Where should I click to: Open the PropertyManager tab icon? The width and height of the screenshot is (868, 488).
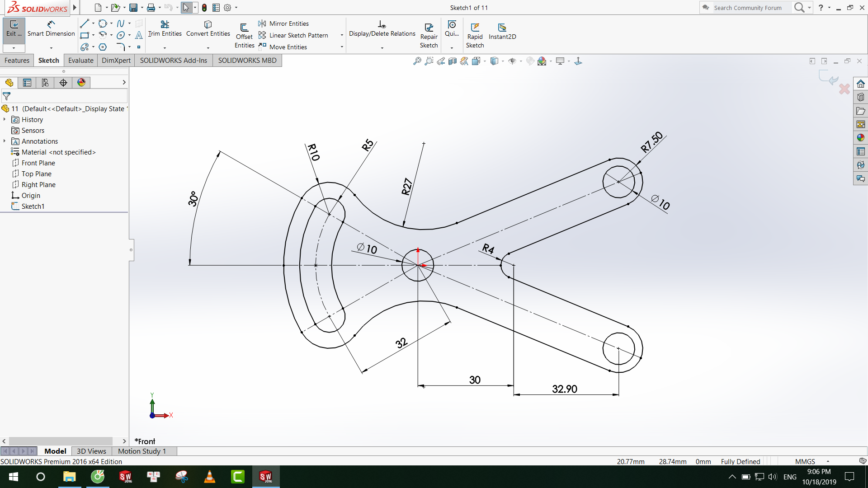27,83
